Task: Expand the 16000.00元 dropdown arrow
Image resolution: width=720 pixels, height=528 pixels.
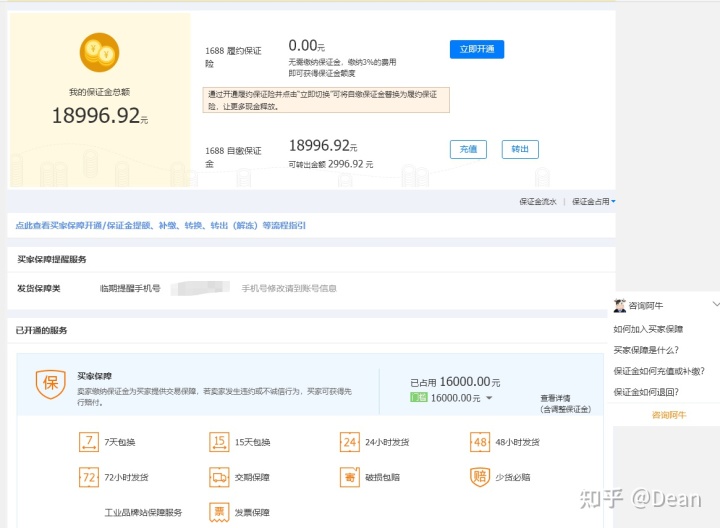Action: click(489, 398)
